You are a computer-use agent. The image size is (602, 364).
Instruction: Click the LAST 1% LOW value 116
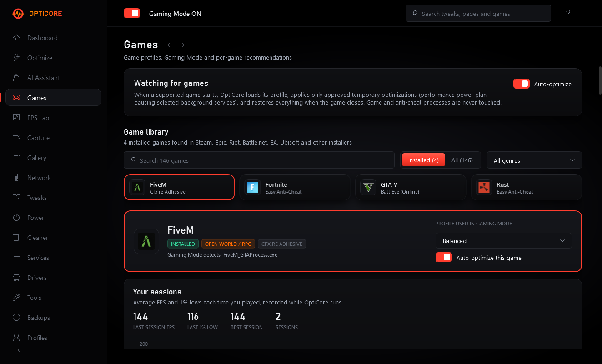(193, 316)
